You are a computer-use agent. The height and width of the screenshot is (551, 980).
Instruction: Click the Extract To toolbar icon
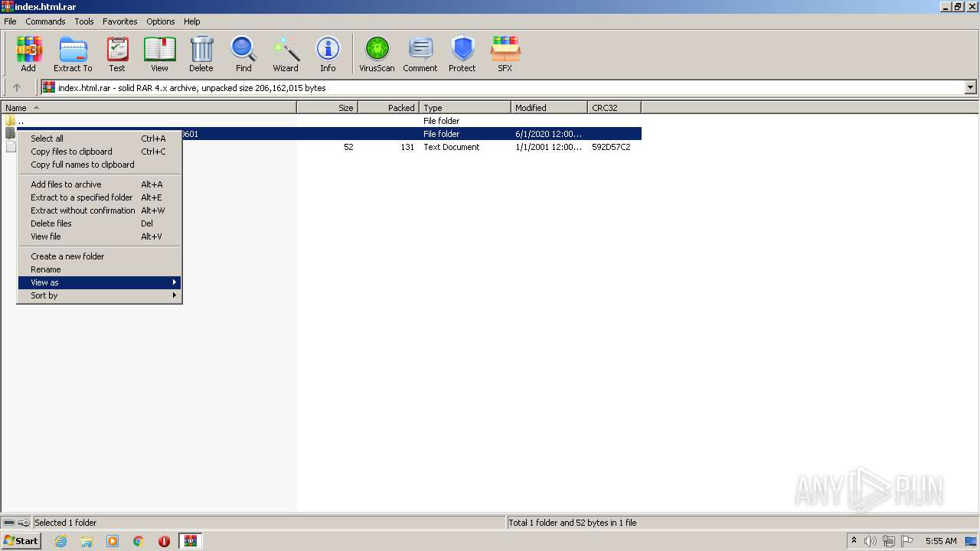click(73, 54)
